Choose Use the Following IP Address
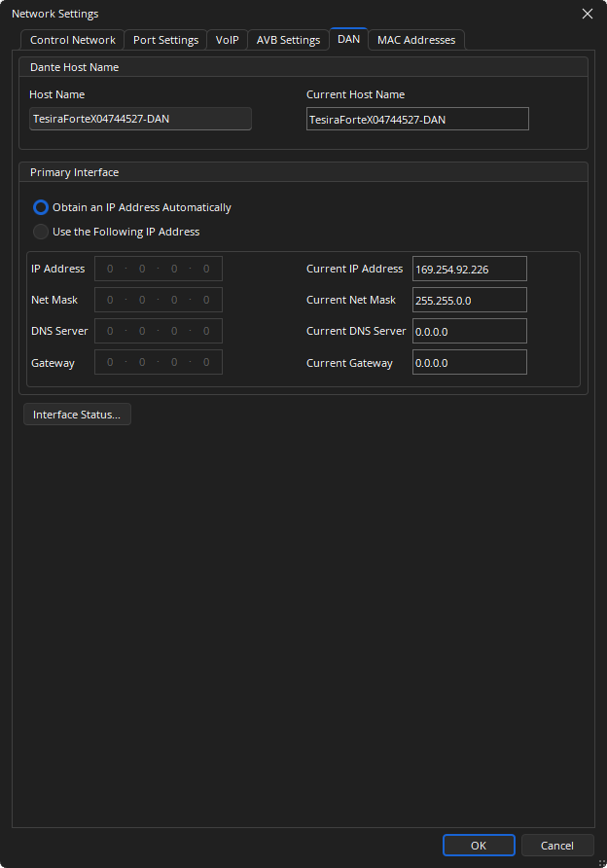 (x=41, y=232)
